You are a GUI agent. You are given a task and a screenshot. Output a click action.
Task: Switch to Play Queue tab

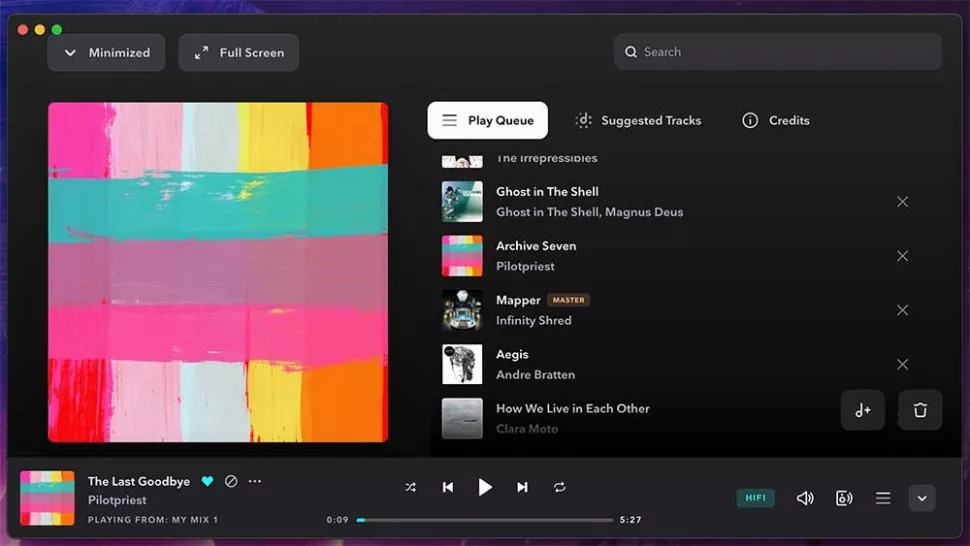pyautogui.click(x=487, y=121)
